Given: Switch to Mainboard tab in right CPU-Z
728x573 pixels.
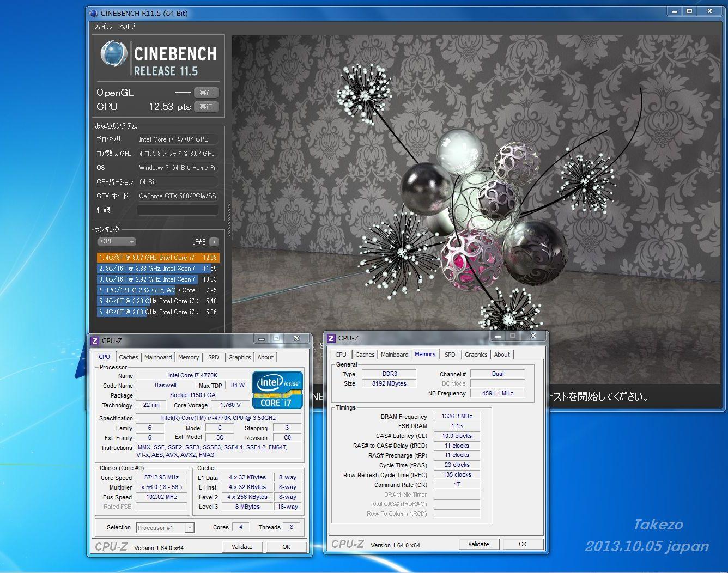Looking at the screenshot, I should pyautogui.click(x=395, y=355).
